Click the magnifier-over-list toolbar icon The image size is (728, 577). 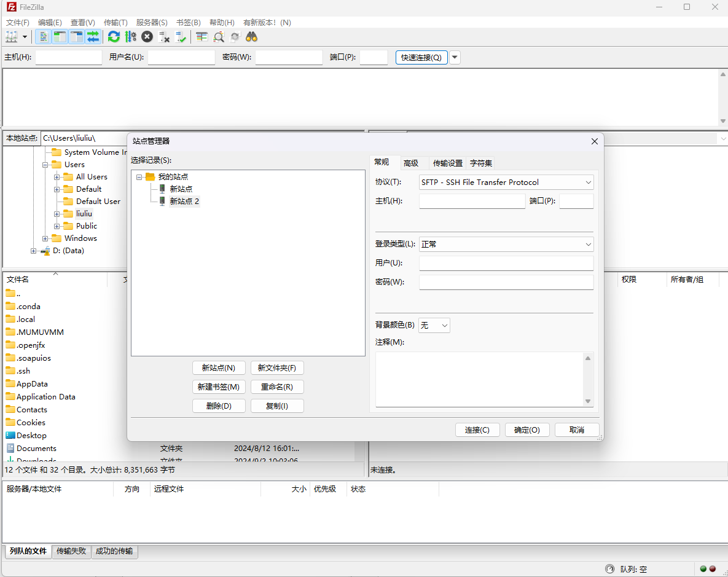(218, 37)
